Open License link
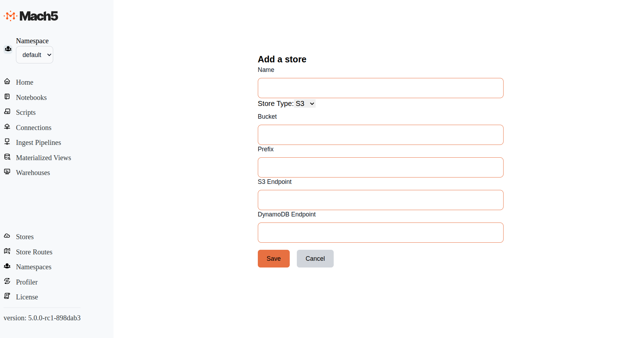This screenshot has width=644, height=338. pos(27,297)
